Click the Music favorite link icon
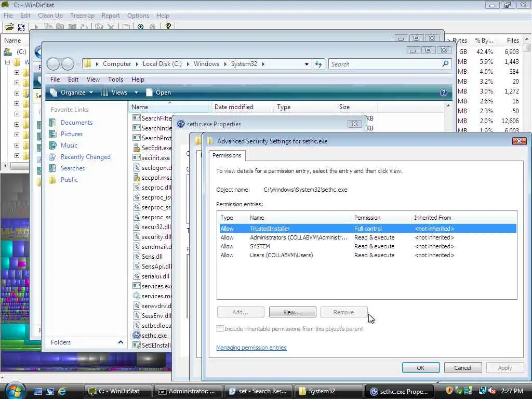 (x=52, y=145)
